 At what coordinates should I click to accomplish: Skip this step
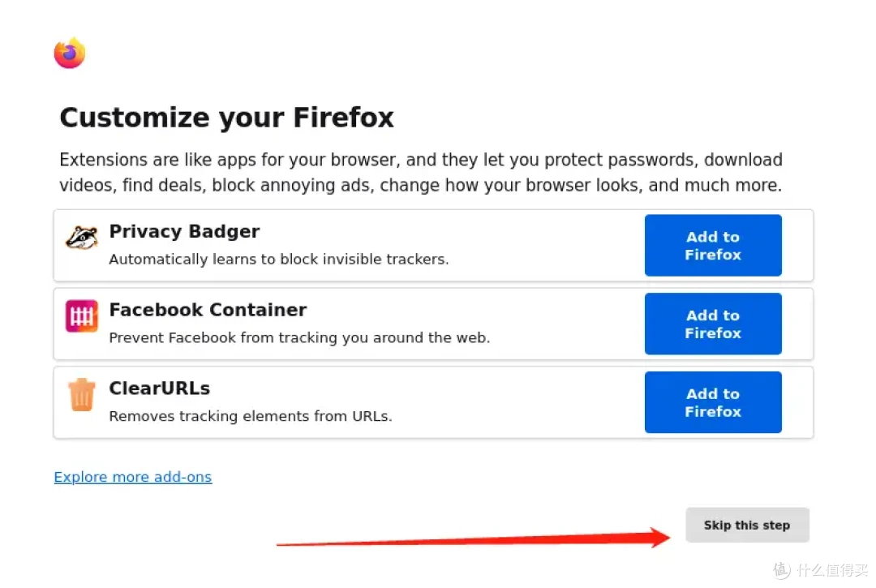click(747, 525)
